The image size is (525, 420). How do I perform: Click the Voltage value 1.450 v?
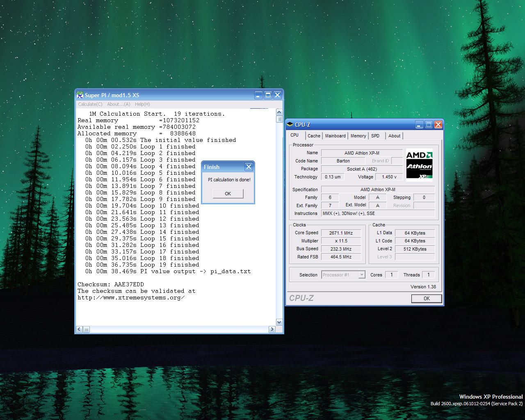click(x=389, y=177)
